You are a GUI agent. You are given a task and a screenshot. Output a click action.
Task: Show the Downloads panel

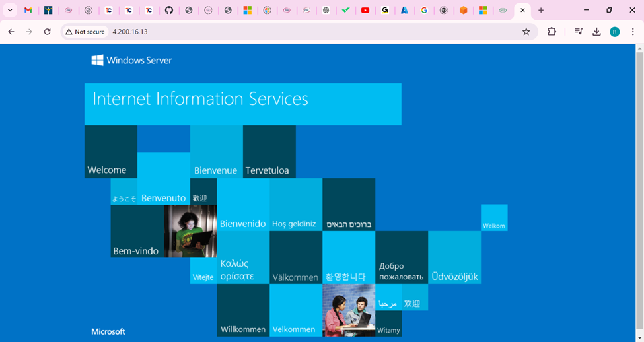pyautogui.click(x=596, y=32)
